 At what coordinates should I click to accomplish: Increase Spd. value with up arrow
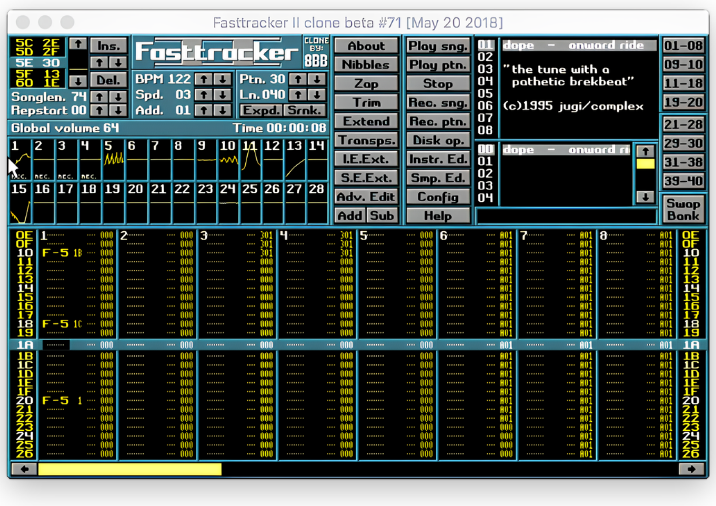[204, 95]
